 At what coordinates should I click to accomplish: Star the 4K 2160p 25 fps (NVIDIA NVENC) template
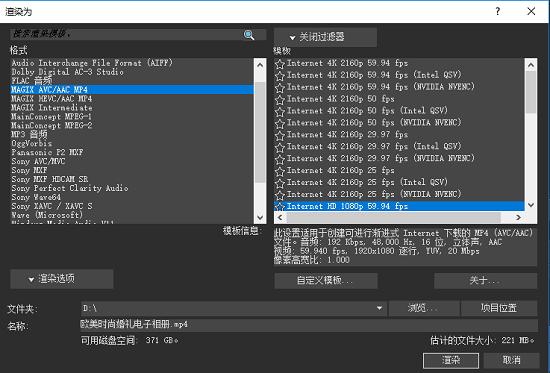point(280,195)
